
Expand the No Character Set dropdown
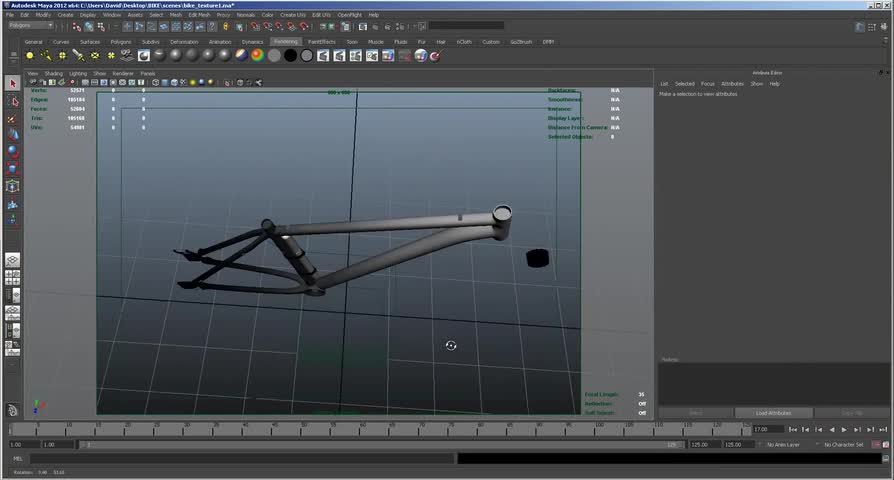(842, 444)
